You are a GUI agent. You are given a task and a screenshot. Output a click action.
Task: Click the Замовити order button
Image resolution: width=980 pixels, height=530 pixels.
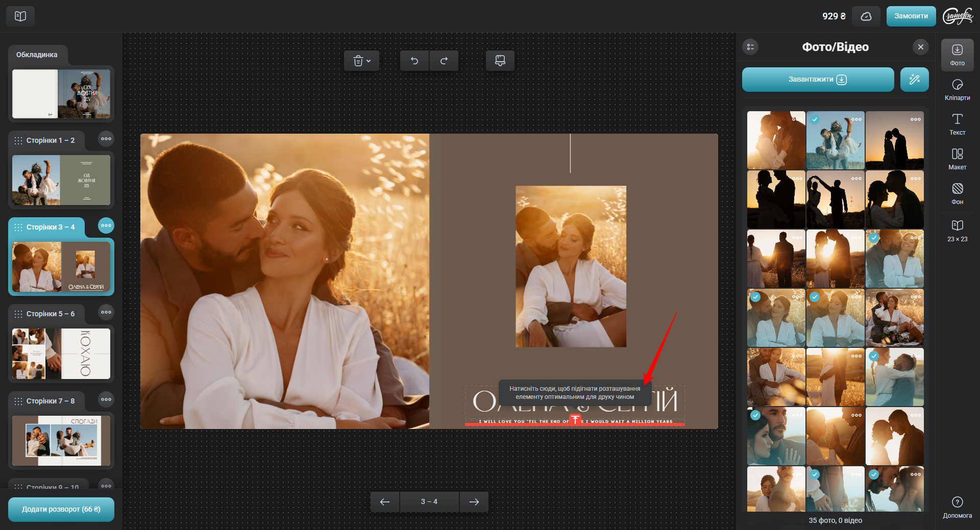(911, 16)
